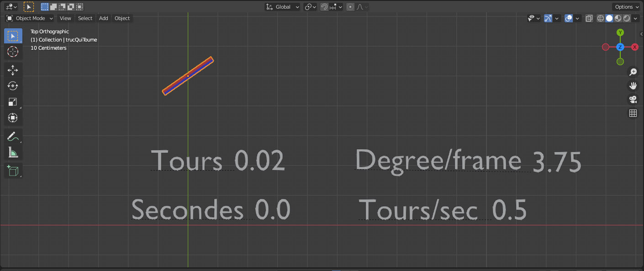The height and width of the screenshot is (271, 644).
Task: Toggle snapping magnet in the header
Action: (x=324, y=7)
